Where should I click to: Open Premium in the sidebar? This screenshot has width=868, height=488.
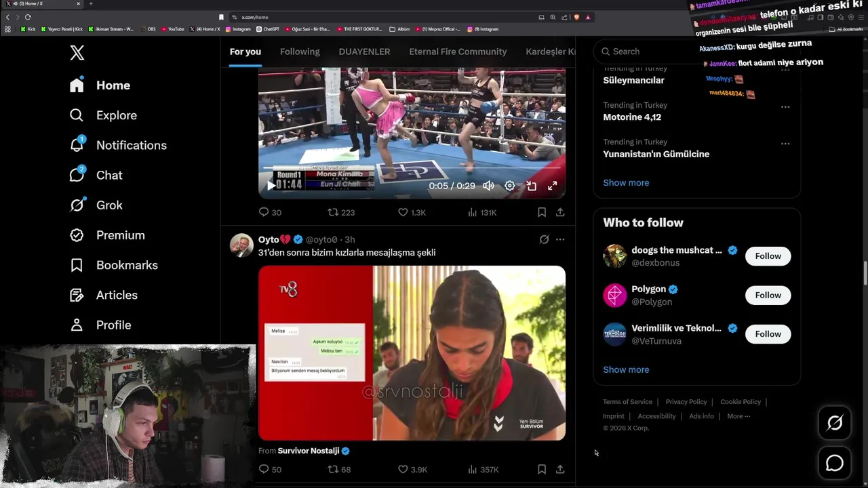pos(107,235)
